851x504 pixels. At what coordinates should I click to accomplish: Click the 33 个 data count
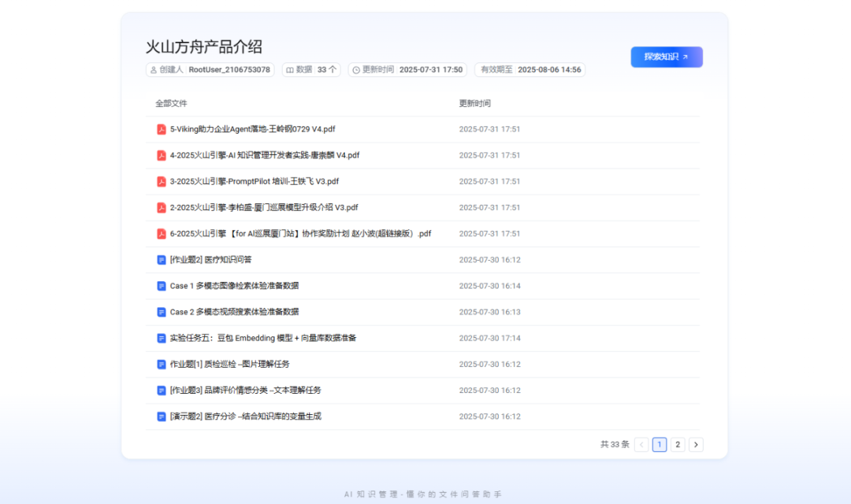(327, 70)
